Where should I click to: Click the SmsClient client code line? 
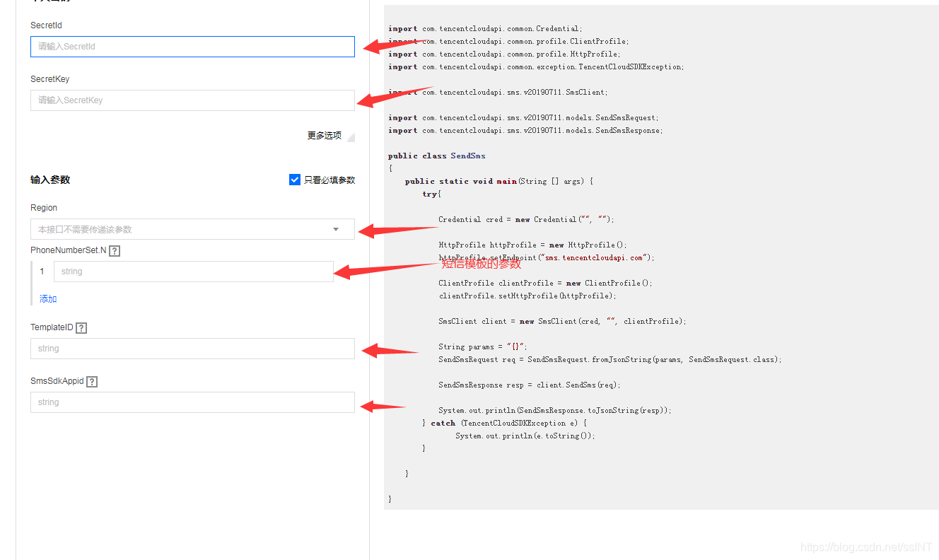click(562, 321)
